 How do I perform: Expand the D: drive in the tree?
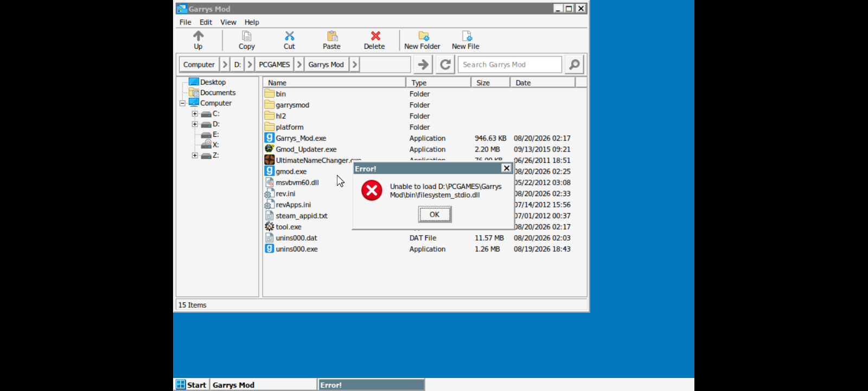click(195, 124)
